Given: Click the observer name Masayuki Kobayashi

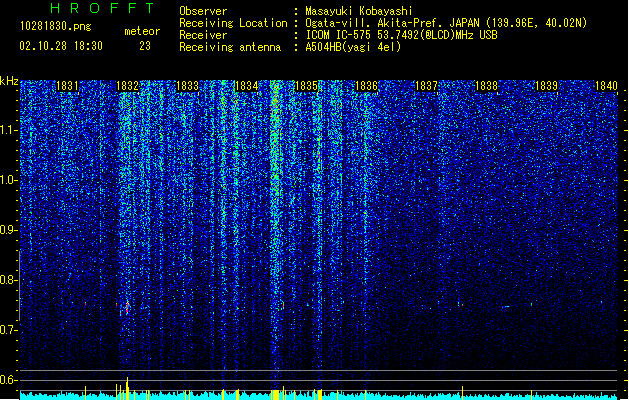Looking at the screenshot, I should (x=359, y=11).
